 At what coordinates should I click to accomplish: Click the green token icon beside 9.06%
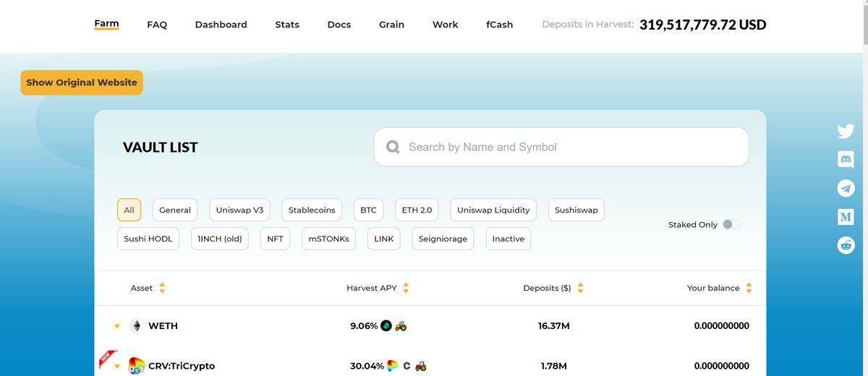click(386, 326)
